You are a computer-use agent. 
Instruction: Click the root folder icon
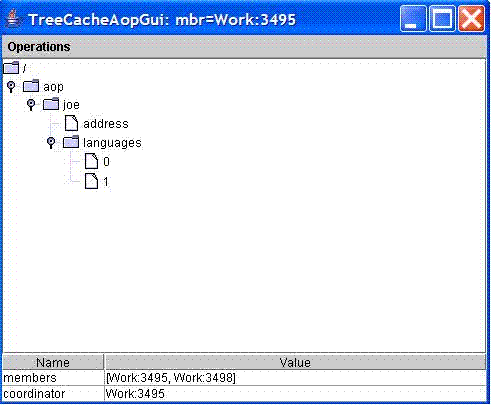click(x=11, y=68)
